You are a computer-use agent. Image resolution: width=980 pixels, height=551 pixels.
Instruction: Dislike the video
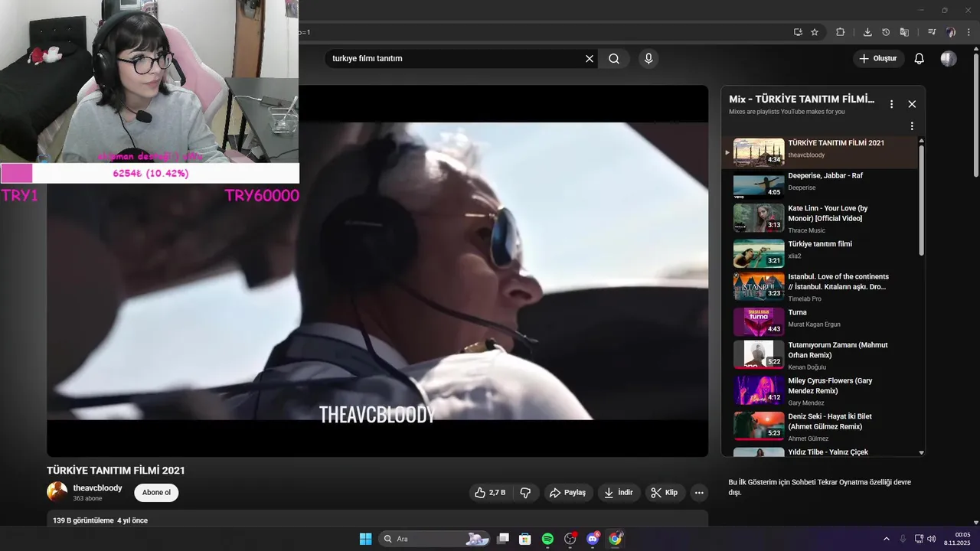[525, 493]
